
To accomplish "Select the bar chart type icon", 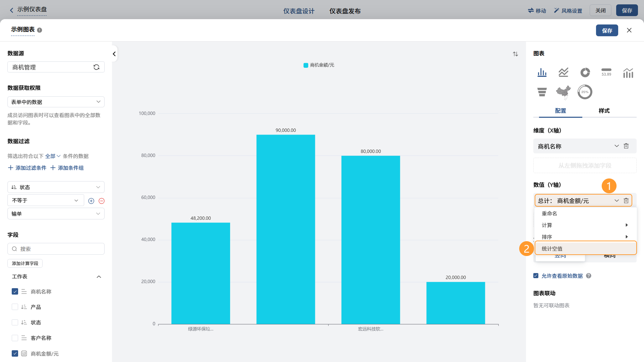I will [x=542, y=72].
